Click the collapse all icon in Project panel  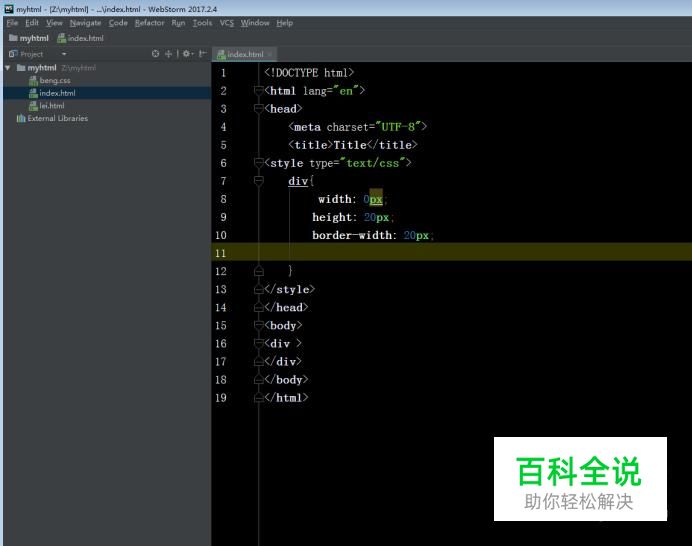168,54
